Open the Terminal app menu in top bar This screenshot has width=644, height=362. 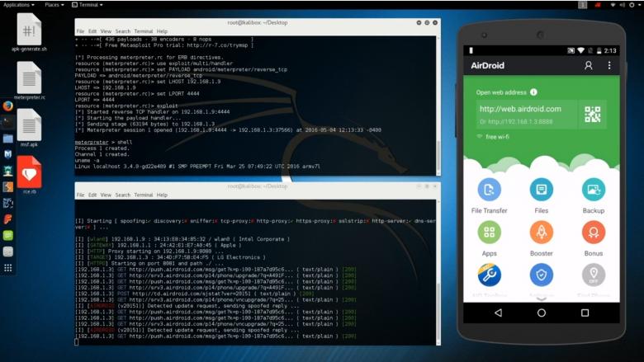click(87, 4)
